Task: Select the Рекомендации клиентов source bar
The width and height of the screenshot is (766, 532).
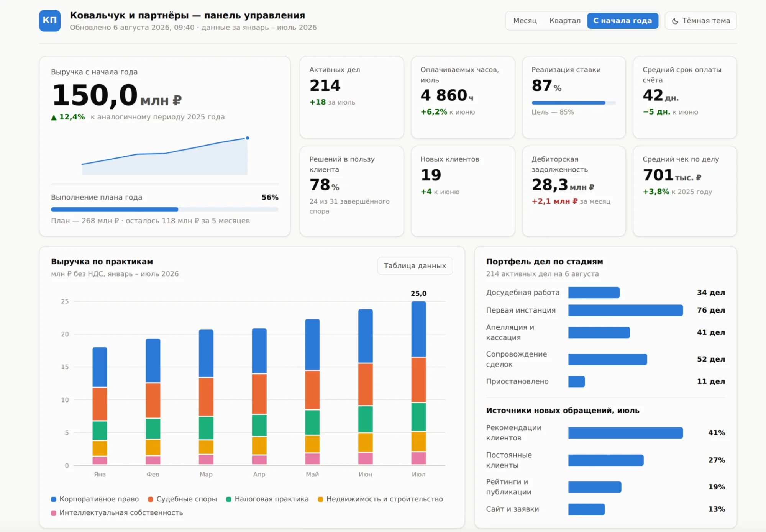Action: (x=625, y=433)
